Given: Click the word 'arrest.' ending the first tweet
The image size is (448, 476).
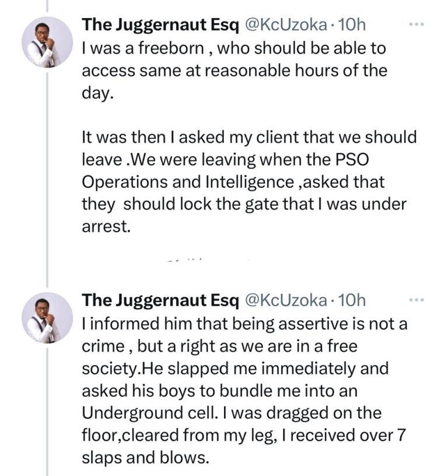Looking at the screenshot, I should [x=106, y=226].
